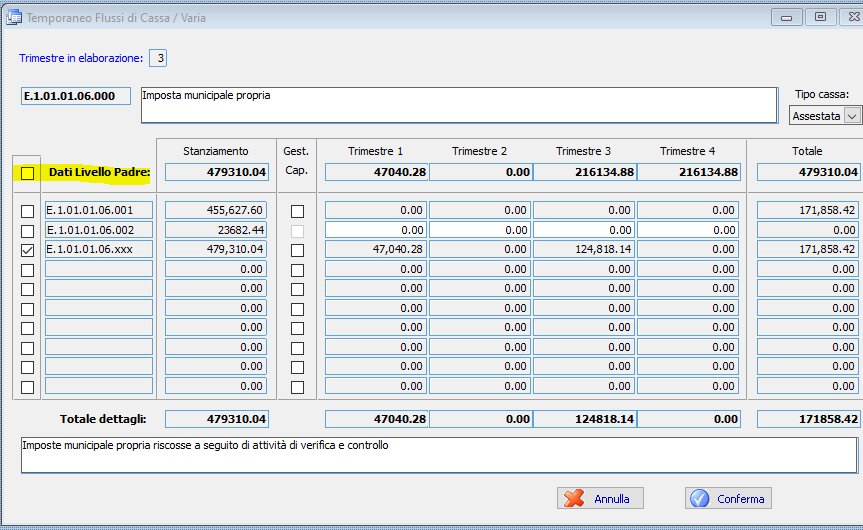863x530 pixels.
Task: Click the blue checkmark Conferma icon
Action: (700, 498)
